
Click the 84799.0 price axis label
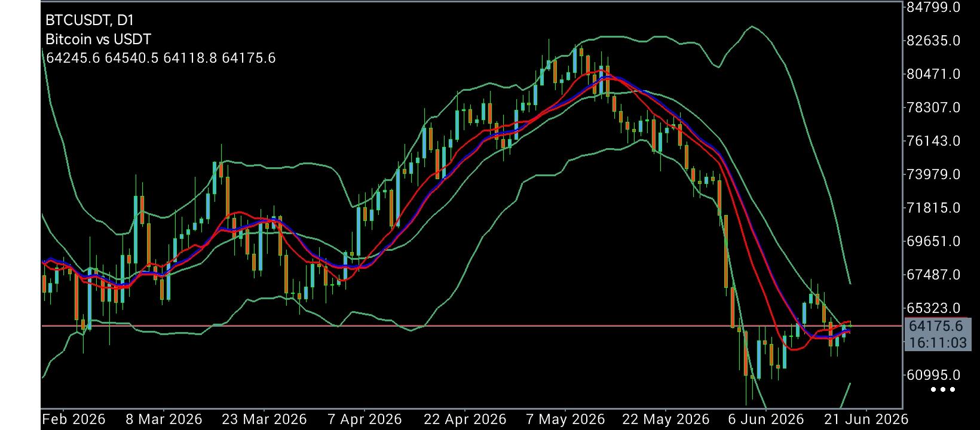point(933,8)
